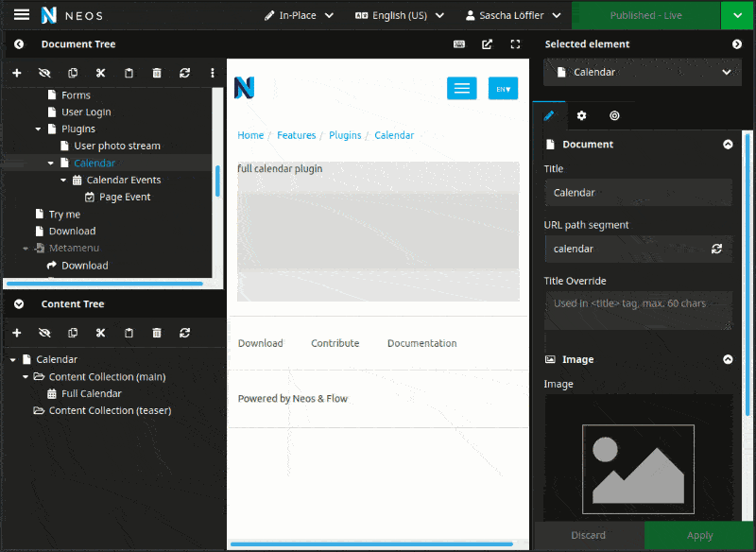This screenshot has width=756, height=552.
Task: Click the Document Tree vertical scrollbar
Action: click(x=217, y=181)
